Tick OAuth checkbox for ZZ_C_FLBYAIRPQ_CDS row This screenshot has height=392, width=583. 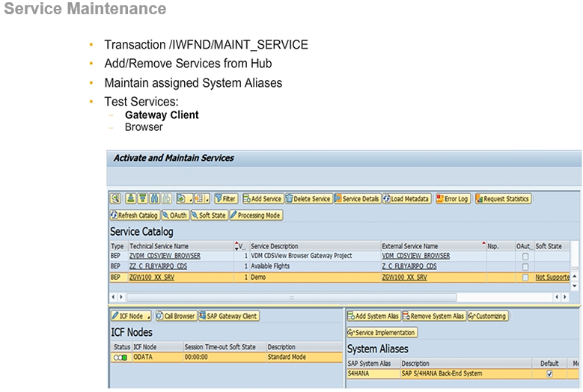coord(525,266)
